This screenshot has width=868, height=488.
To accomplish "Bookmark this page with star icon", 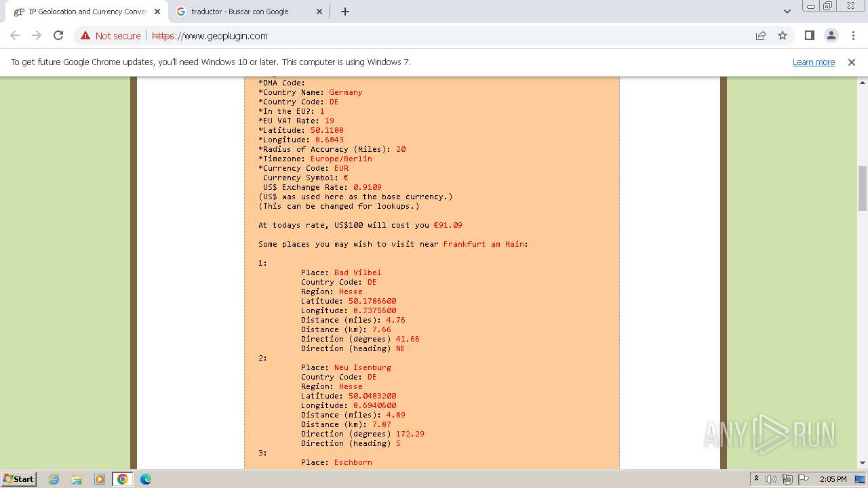I will click(x=783, y=36).
